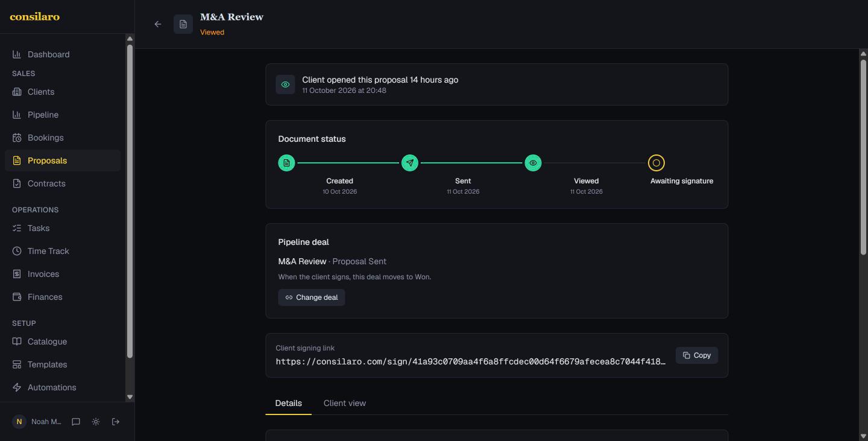Open the Dashboard page

[x=63, y=54]
